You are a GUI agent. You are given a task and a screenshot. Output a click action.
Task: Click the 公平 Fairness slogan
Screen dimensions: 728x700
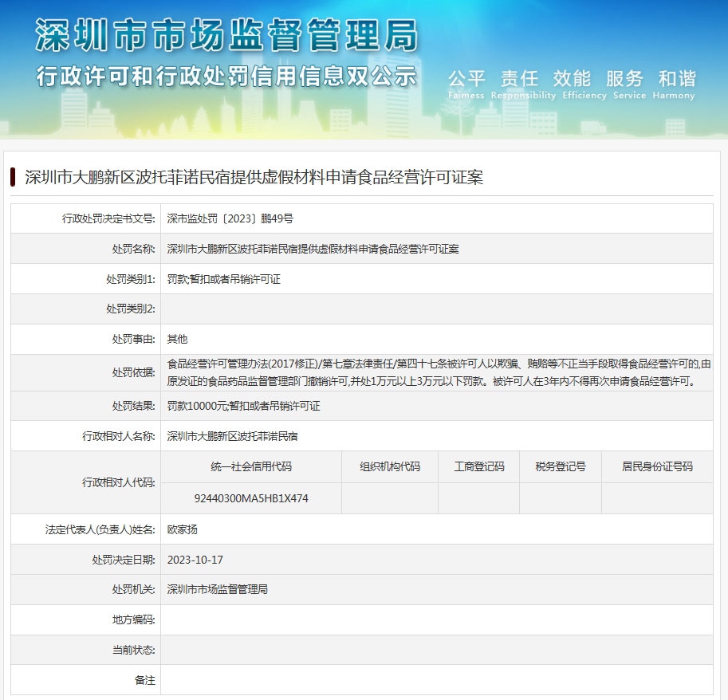point(466,85)
